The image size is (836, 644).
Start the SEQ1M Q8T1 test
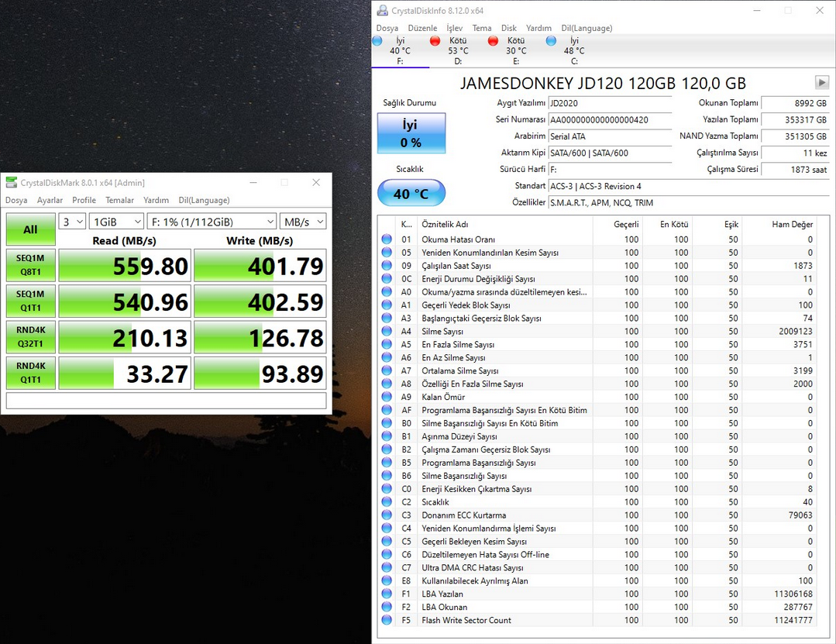pyautogui.click(x=30, y=266)
